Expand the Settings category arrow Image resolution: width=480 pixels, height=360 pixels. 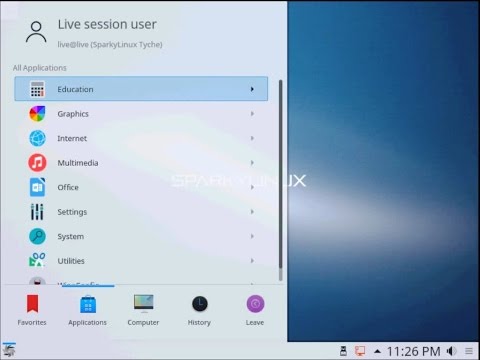click(252, 212)
